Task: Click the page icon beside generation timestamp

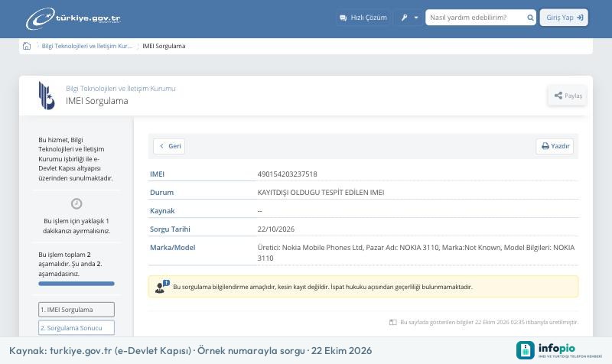Action: (393, 322)
